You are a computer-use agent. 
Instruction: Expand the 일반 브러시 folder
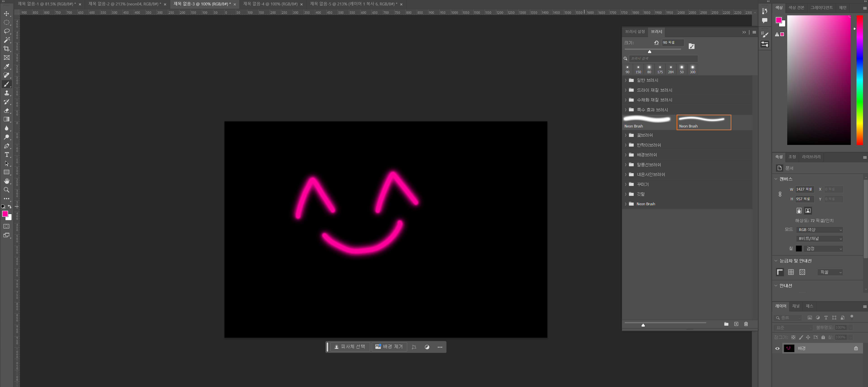pyautogui.click(x=625, y=80)
